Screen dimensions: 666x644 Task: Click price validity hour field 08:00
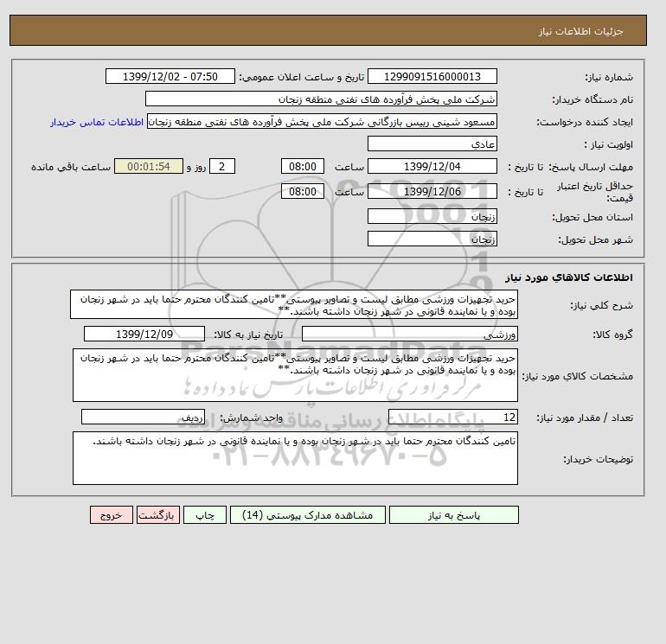tap(303, 191)
